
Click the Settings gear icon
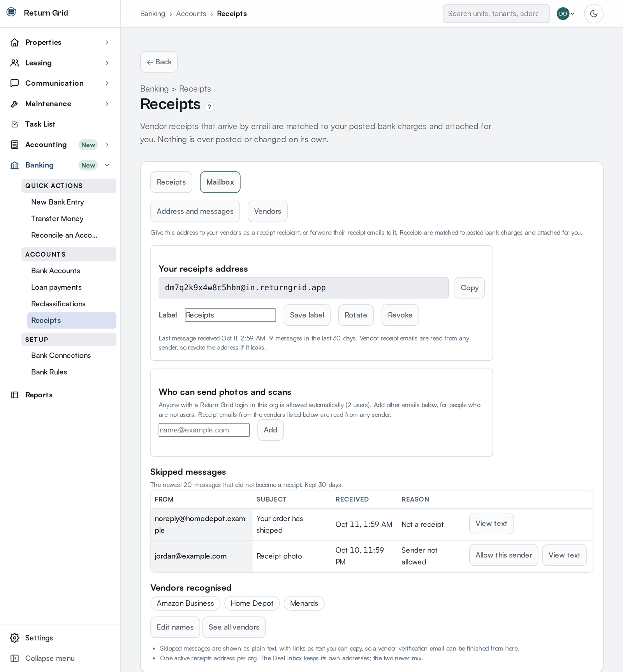[15, 638]
